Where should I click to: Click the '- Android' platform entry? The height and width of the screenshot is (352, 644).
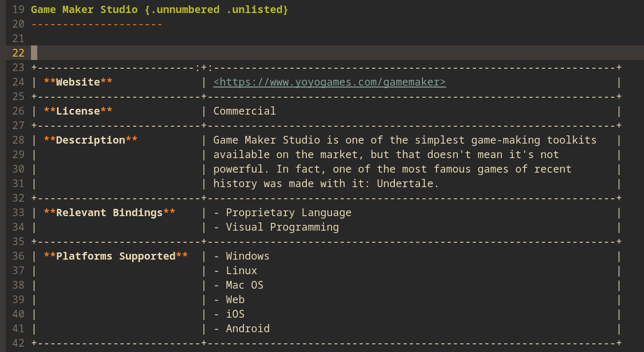[x=241, y=329]
